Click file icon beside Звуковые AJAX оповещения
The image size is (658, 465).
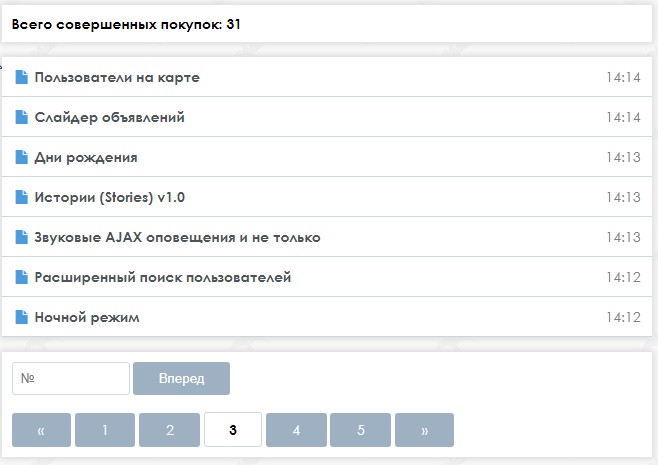click(21, 237)
